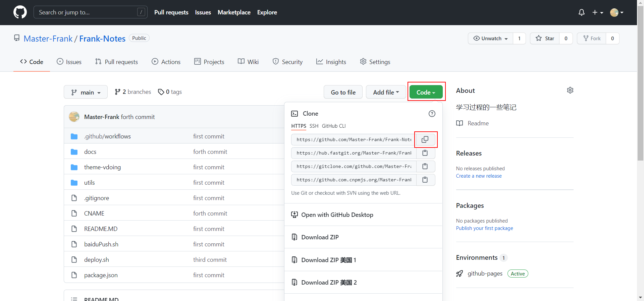
Task: Click the docs folder icon
Action: [74, 152]
